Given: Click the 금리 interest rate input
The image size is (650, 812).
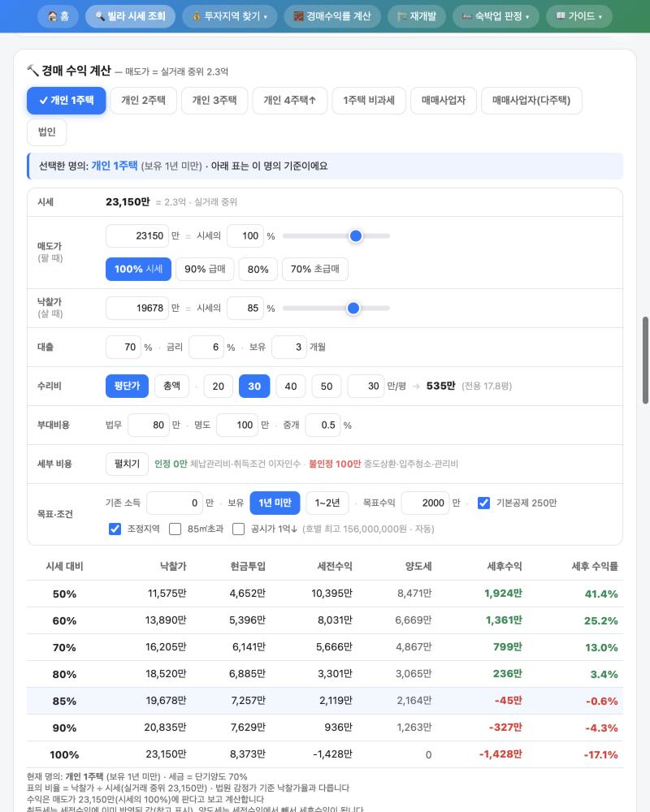Looking at the screenshot, I should 206,347.
